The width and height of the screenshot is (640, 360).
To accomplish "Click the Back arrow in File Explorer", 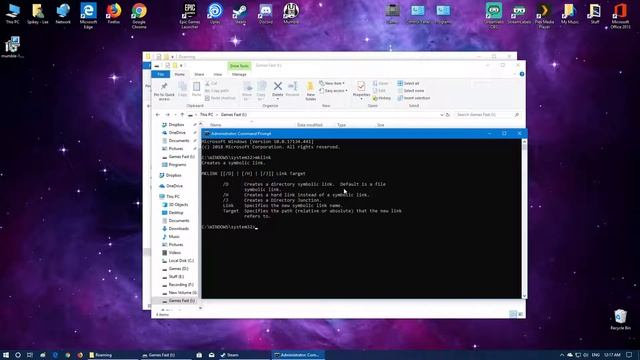I will click(158, 115).
